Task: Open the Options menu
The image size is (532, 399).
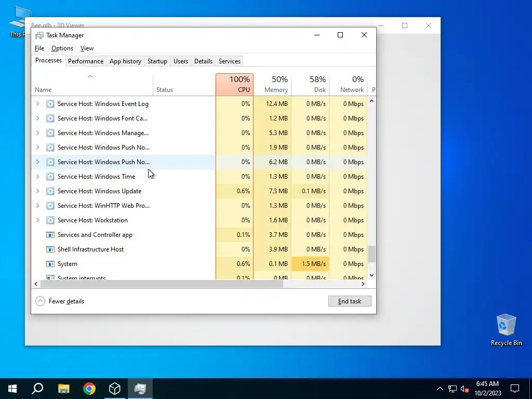Action: pos(62,48)
